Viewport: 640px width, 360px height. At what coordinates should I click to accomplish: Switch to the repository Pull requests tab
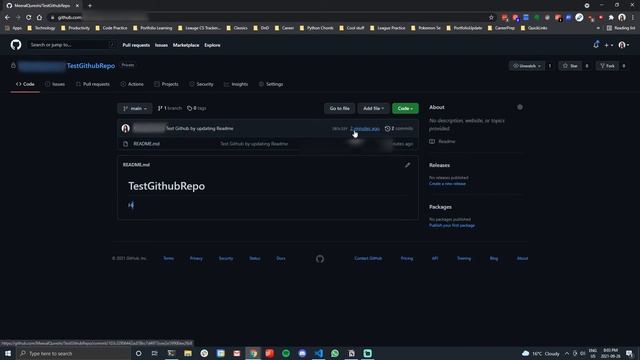pos(93,84)
